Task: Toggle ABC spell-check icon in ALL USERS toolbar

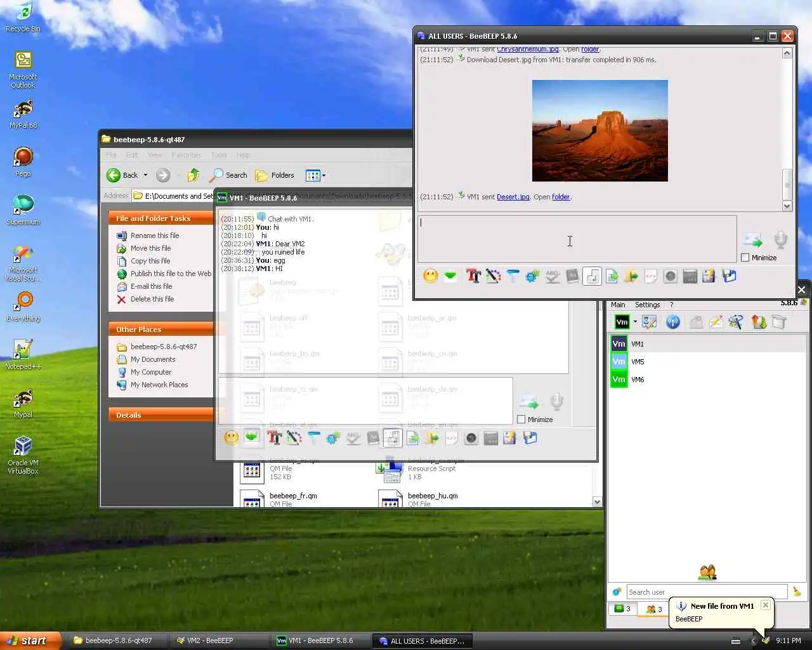Action: [553, 276]
